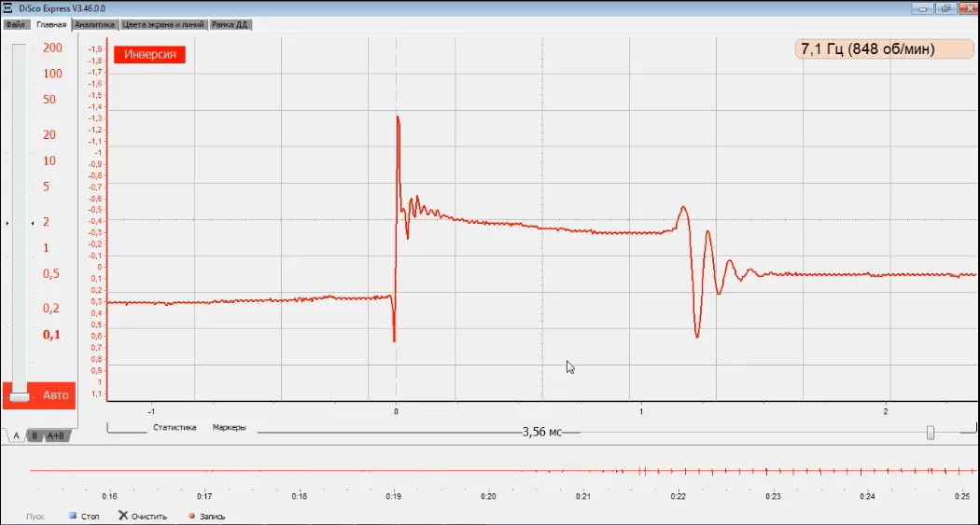The width and height of the screenshot is (980, 525).
Task: Click the 0:22 mark on the timeline
Action: pos(679,497)
